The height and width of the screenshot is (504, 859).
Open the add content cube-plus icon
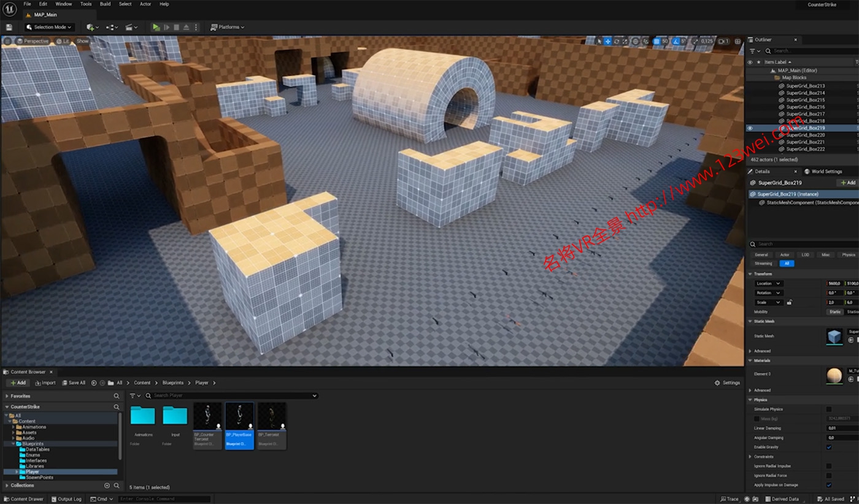(91, 27)
